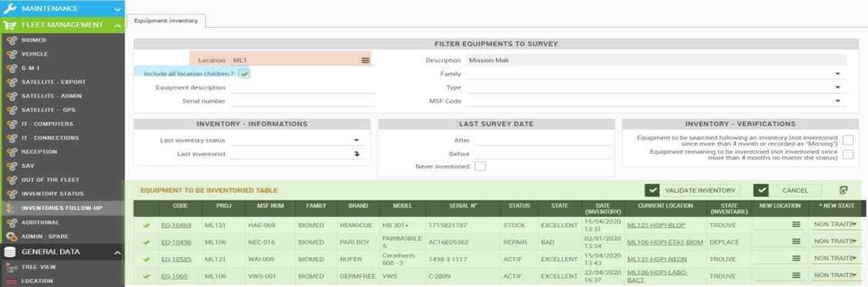Screen dimensions: 868x287
Task: Toggle the green checkmark for row EQ-10469
Action: [x=146, y=225]
